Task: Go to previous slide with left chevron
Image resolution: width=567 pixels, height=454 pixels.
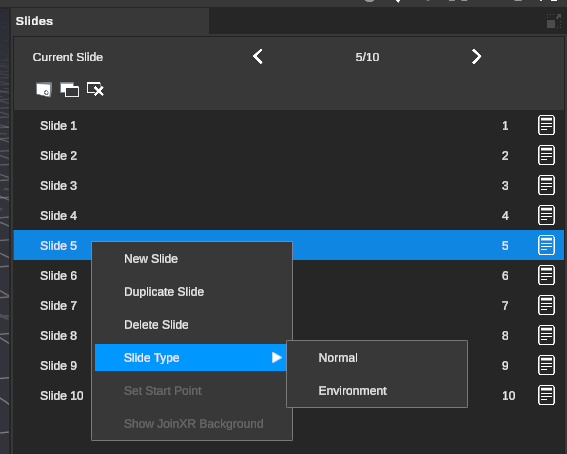Action: click(x=258, y=57)
